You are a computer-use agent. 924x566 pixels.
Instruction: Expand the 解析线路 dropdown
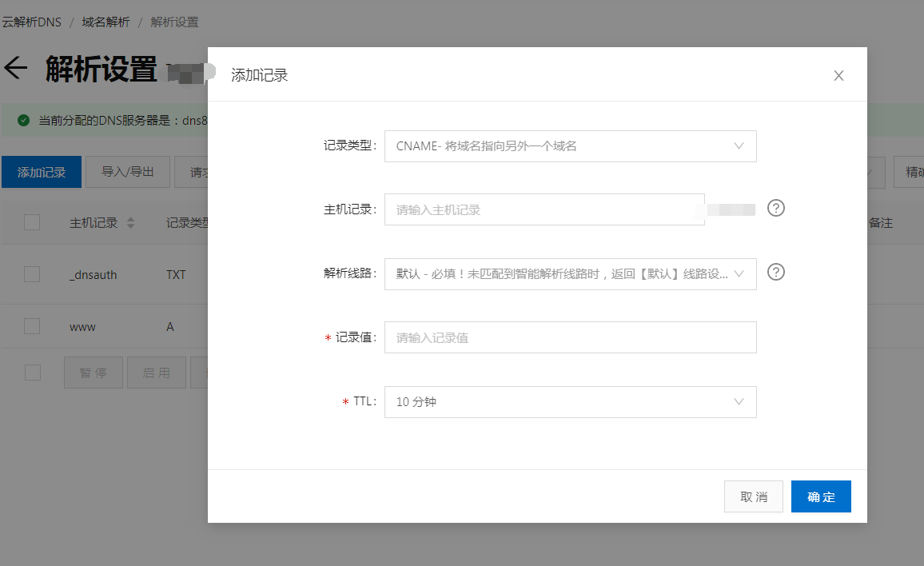click(x=570, y=273)
